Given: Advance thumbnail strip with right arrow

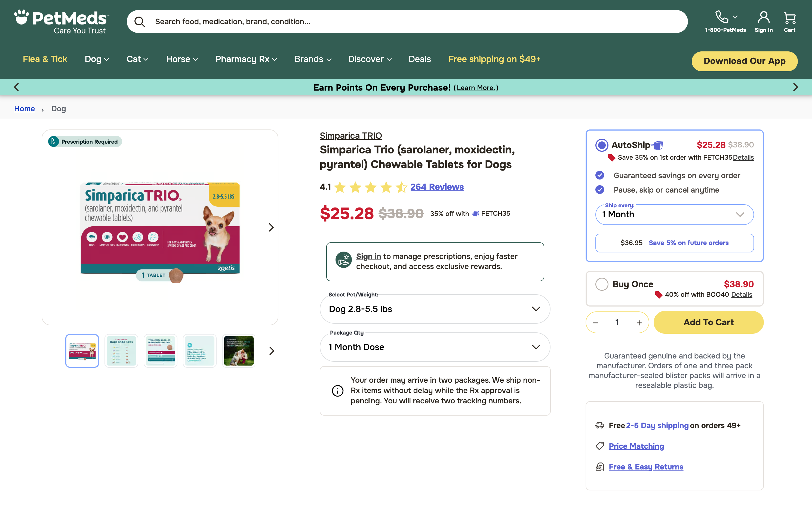Looking at the screenshot, I should coord(272,351).
